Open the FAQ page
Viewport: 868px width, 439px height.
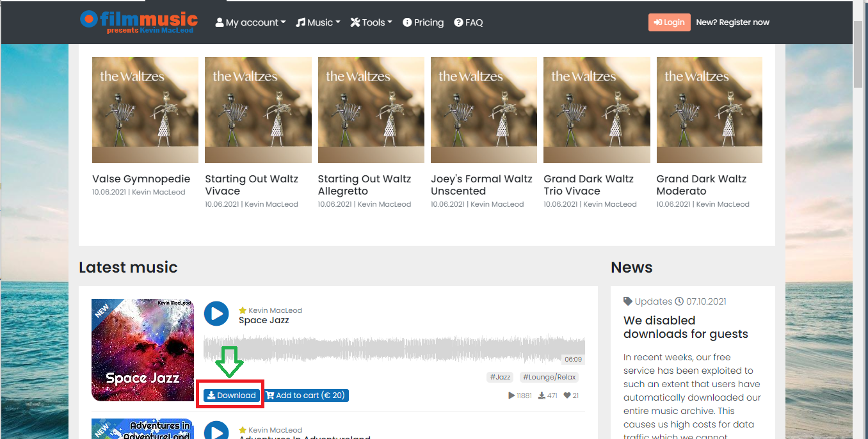click(469, 22)
